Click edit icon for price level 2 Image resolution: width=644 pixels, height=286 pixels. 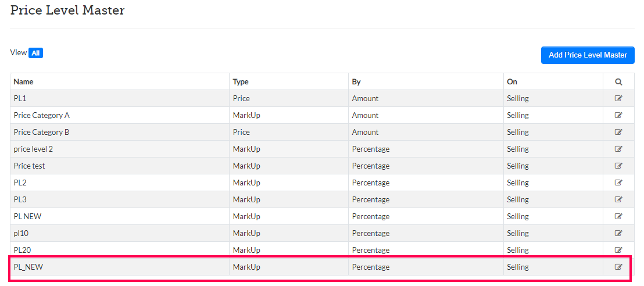tap(618, 149)
